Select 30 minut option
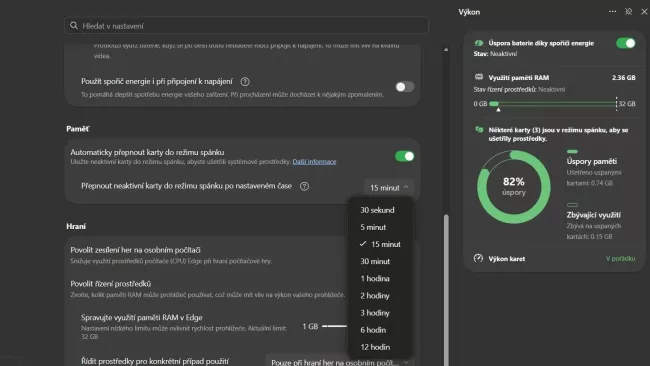 pos(381,262)
